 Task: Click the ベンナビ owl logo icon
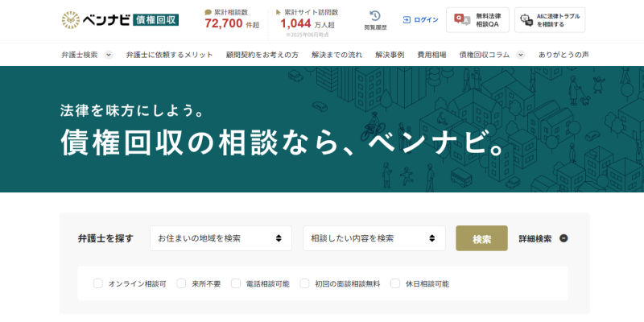pos(71,19)
